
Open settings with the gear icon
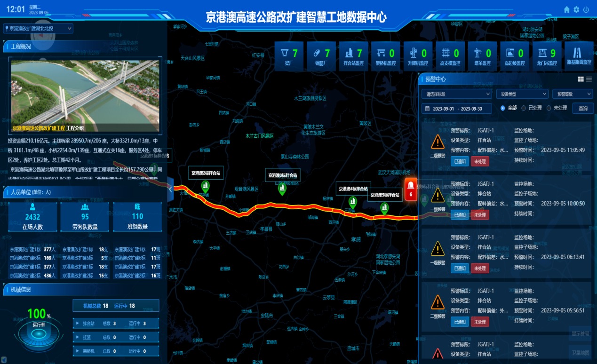point(576,9)
